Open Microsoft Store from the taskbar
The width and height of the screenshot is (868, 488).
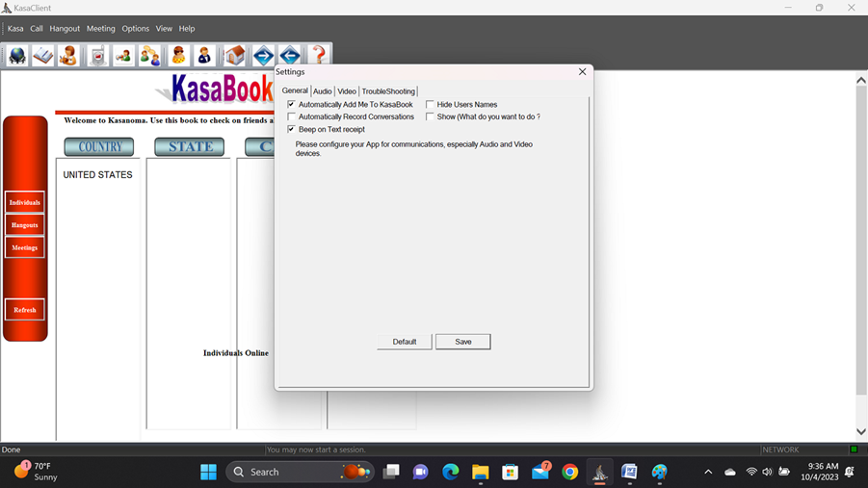[x=511, y=472]
